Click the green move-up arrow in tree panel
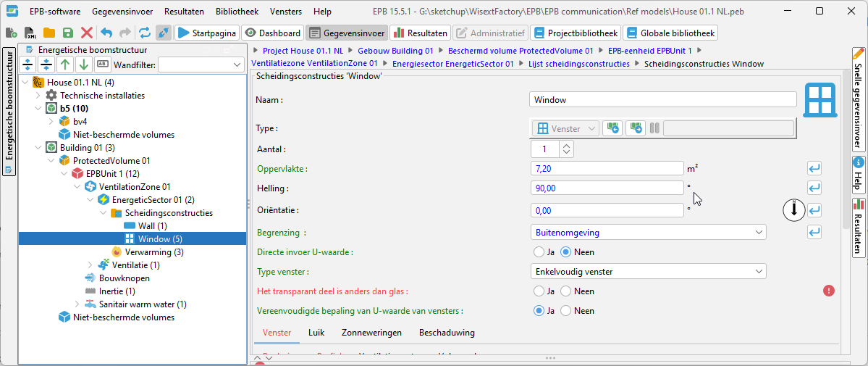The width and height of the screenshot is (868, 366). [65, 65]
